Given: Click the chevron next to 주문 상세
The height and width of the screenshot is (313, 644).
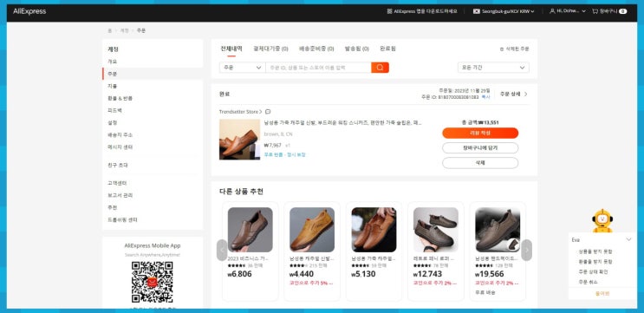Looking at the screenshot, I should point(526,94).
